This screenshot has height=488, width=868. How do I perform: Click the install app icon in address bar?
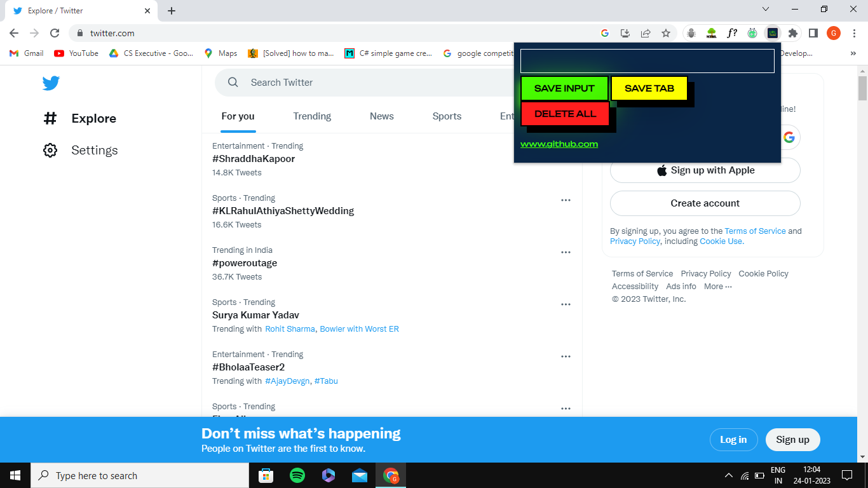(x=625, y=33)
